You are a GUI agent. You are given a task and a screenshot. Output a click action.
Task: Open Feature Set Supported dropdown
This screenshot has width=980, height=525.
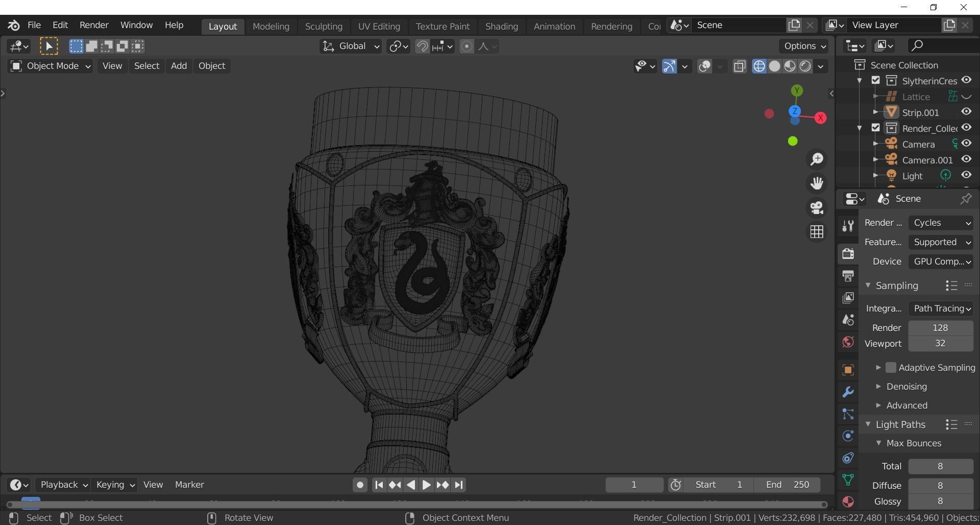pos(941,242)
